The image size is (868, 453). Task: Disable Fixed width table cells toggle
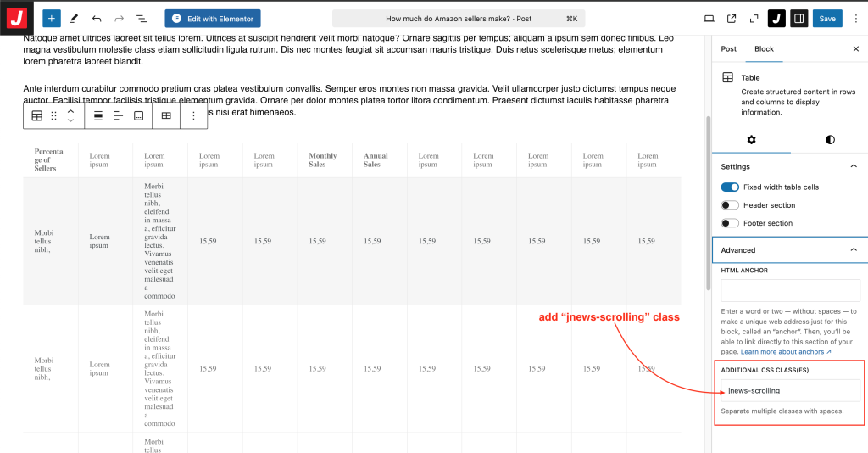click(730, 187)
